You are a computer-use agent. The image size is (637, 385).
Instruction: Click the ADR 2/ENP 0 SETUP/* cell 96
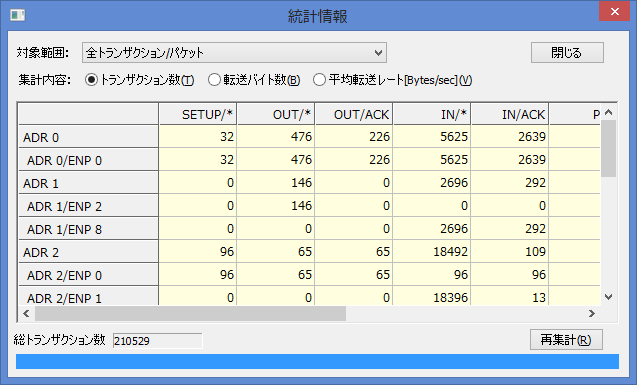(x=198, y=275)
